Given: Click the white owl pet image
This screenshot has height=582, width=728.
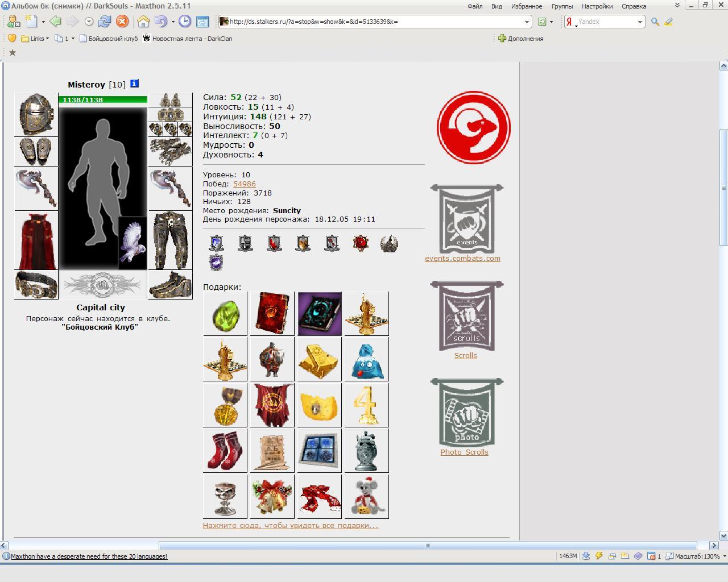Looking at the screenshot, I should pos(133,243).
